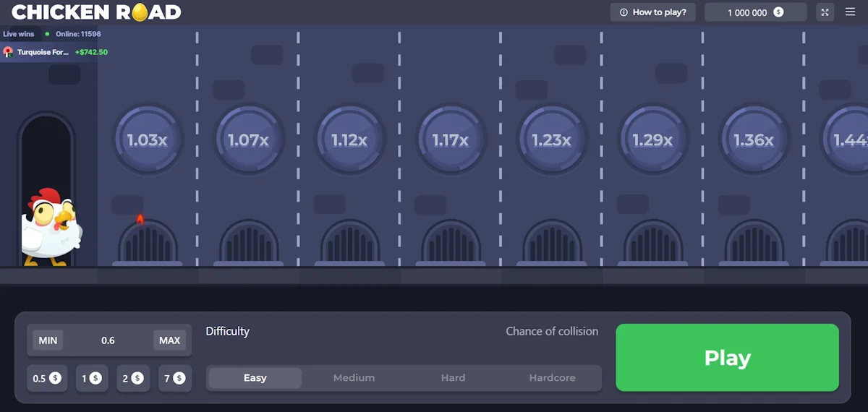Screen dimensions: 868x412
Task: Choose the 7 dollar bet preset
Action: (x=174, y=378)
